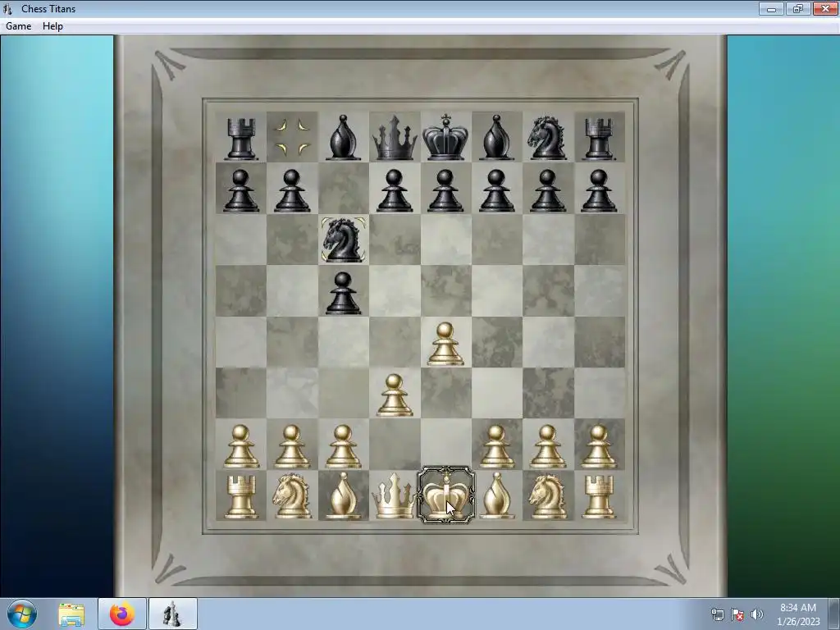The image size is (840, 630).
Task: Select the white king on e1
Action: pos(446,495)
